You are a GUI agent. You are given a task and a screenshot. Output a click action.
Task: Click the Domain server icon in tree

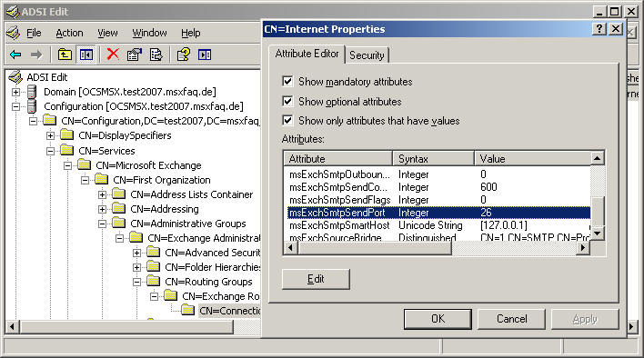(32, 92)
